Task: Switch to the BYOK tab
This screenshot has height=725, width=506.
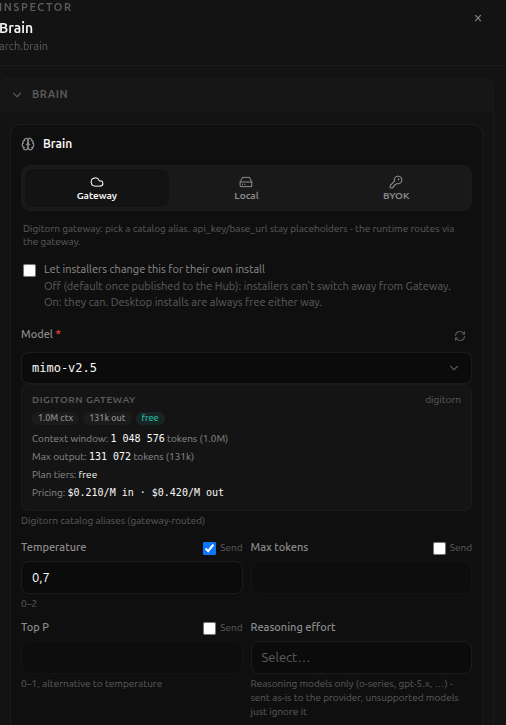Action: (x=396, y=188)
